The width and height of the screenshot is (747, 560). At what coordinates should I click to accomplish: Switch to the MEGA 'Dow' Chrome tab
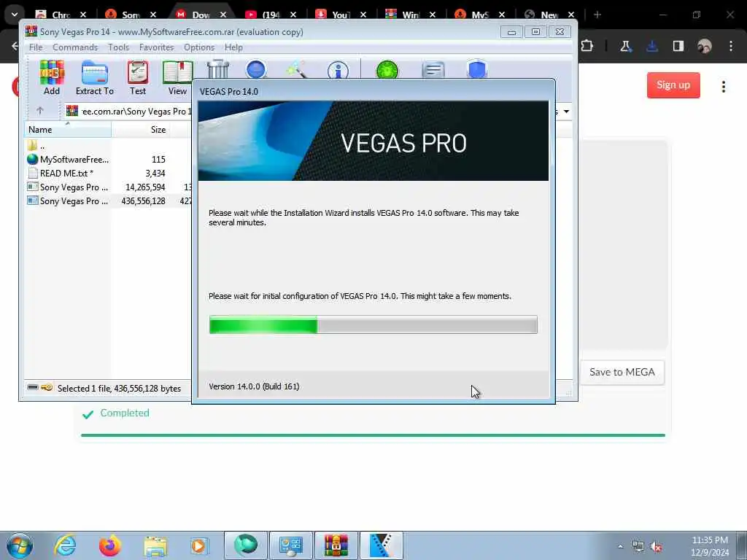(200, 15)
